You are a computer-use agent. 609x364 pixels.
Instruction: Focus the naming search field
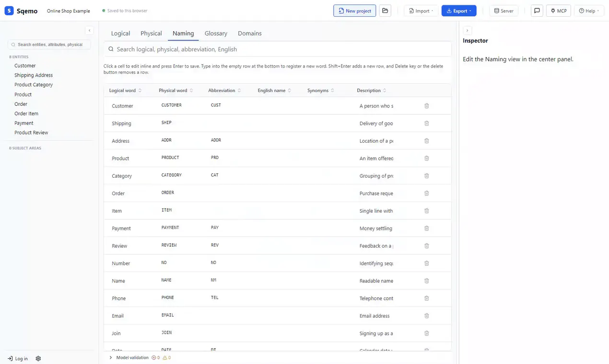278,49
